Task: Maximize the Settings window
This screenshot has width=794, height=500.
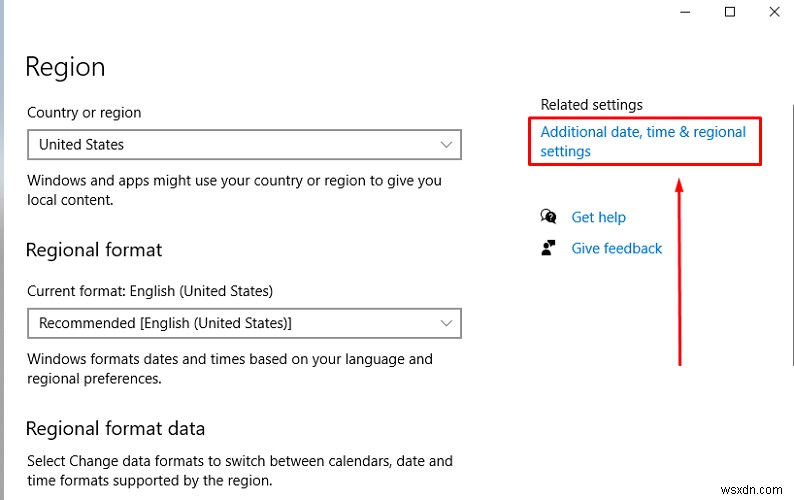Action: click(730, 12)
